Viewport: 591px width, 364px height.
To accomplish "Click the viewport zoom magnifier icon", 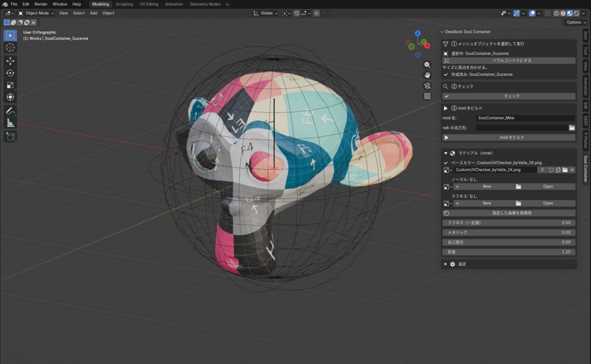I will click(x=427, y=65).
